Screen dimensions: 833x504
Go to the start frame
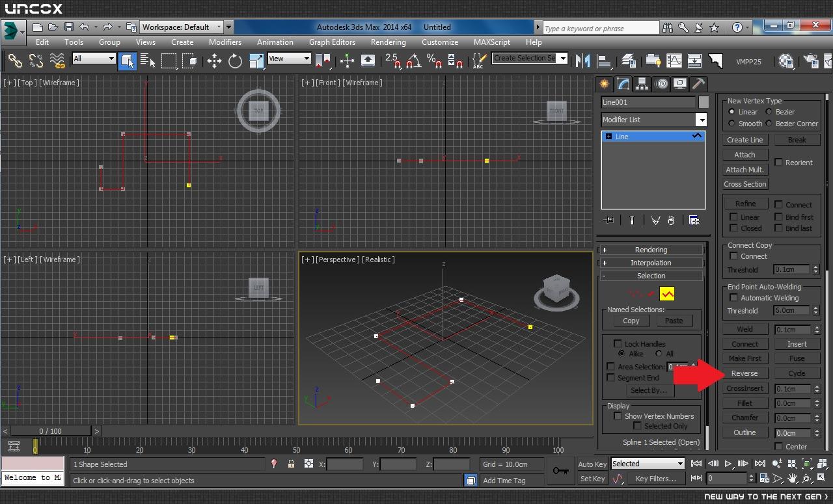[x=696, y=463]
